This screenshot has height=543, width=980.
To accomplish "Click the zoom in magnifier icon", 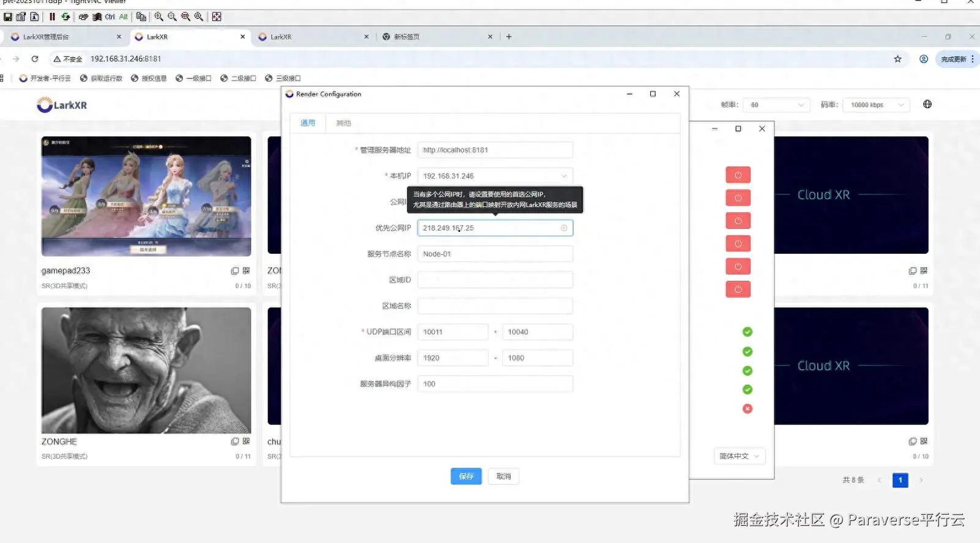I will pyautogui.click(x=158, y=17).
